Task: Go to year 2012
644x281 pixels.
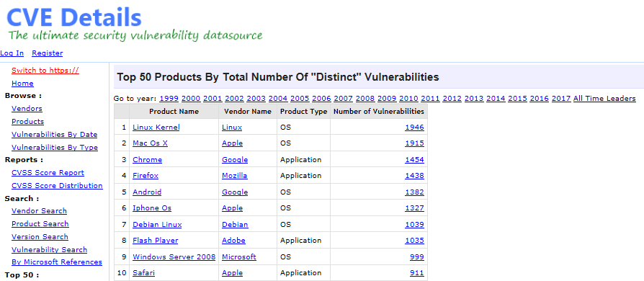Action: point(452,99)
